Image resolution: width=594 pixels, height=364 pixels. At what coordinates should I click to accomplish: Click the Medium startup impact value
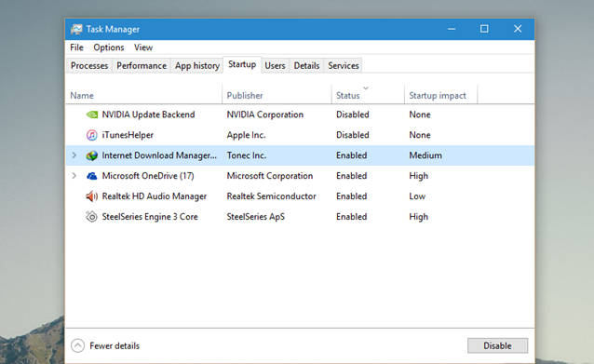pyautogui.click(x=425, y=155)
